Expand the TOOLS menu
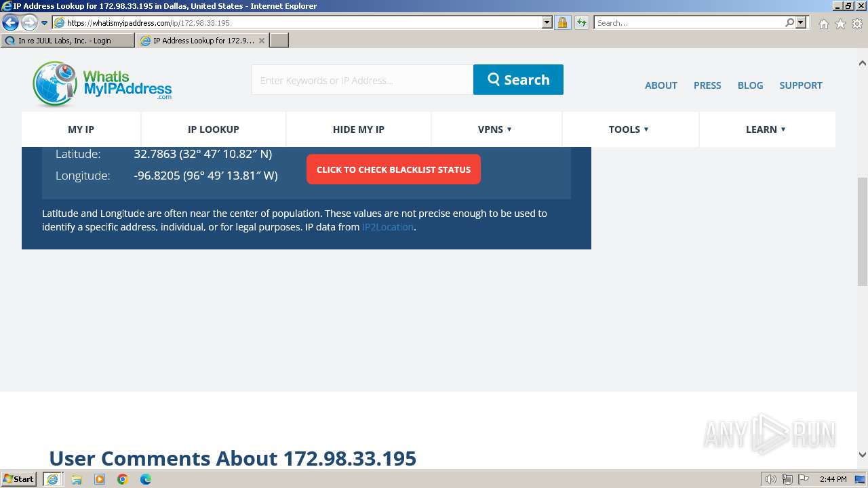 click(x=630, y=129)
